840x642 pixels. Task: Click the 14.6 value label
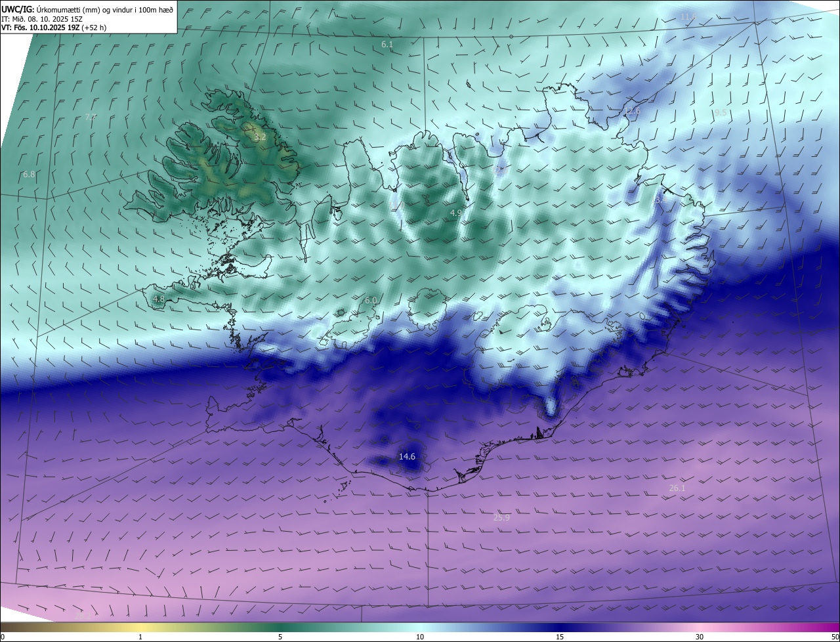(407, 456)
